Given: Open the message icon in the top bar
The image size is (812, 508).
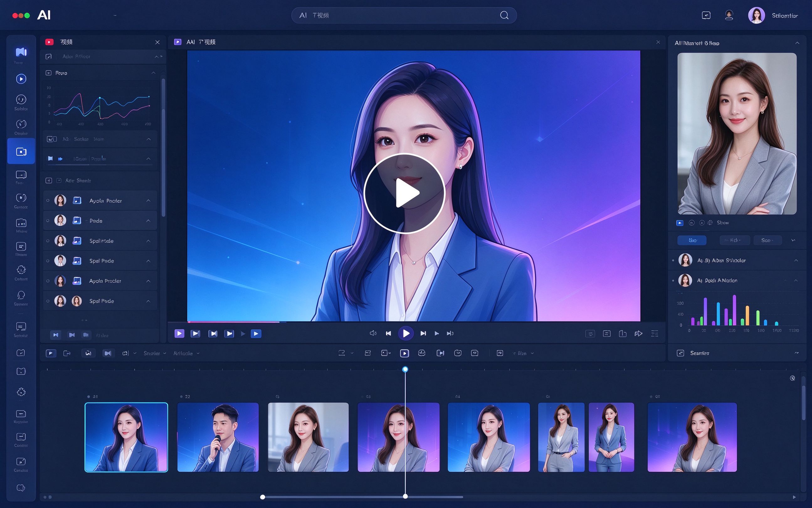Looking at the screenshot, I should pyautogui.click(x=706, y=15).
